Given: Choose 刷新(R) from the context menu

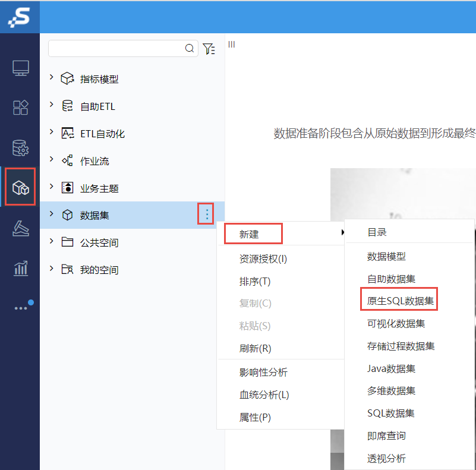Looking at the screenshot, I should (x=255, y=348).
